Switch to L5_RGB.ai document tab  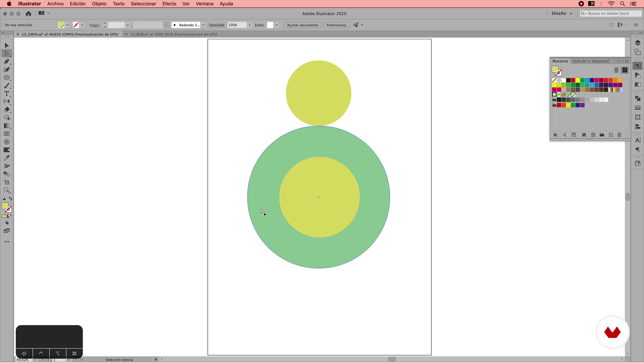174,34
